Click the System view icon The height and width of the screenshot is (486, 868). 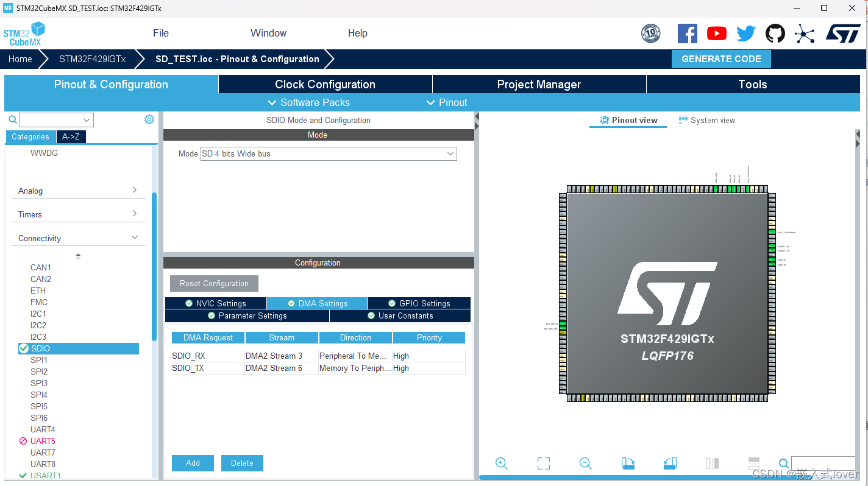click(683, 120)
